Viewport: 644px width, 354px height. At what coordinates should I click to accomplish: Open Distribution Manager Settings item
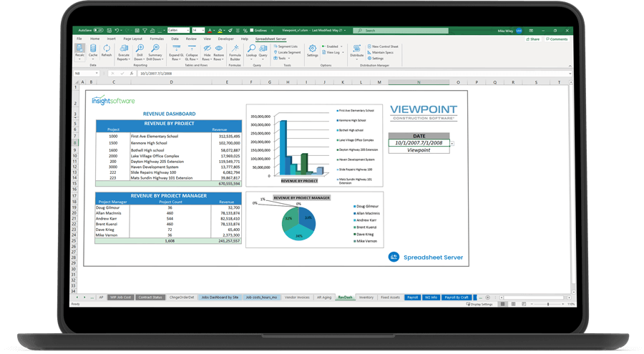(x=376, y=59)
